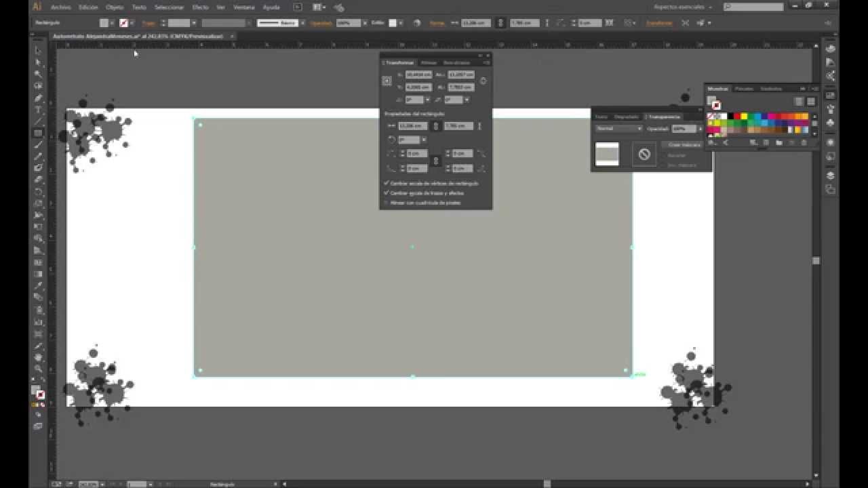Select the Selection (black arrow) tool

tap(38, 50)
